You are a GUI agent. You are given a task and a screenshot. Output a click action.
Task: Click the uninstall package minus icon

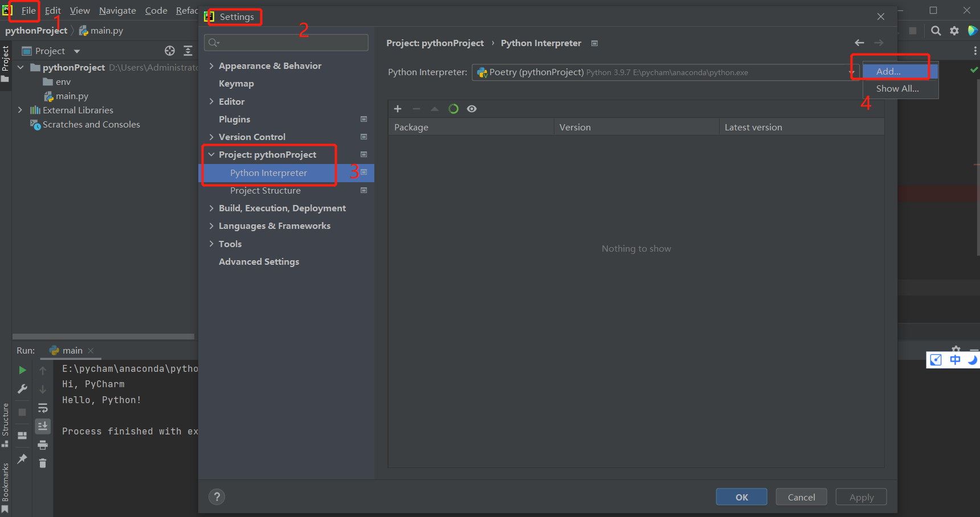[416, 109]
